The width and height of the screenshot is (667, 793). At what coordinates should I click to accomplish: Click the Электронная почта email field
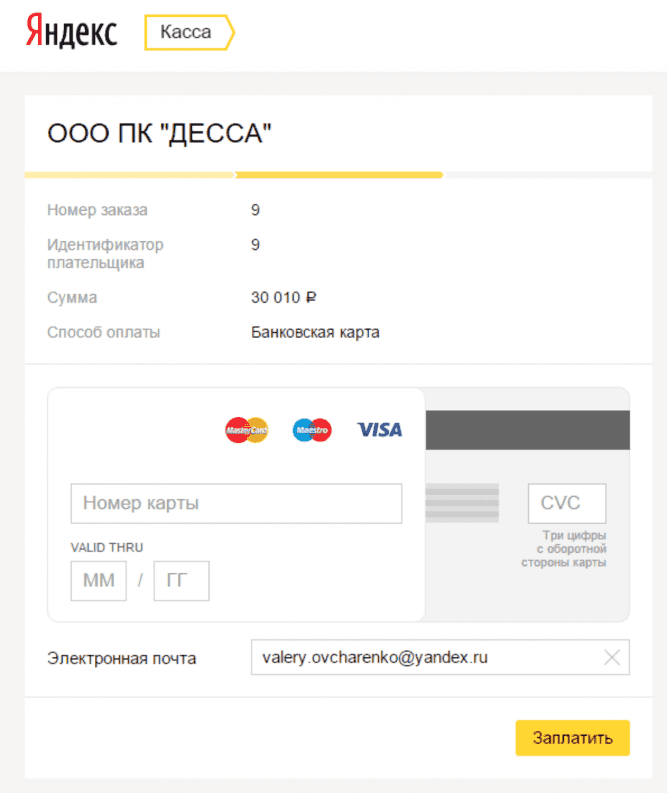click(440, 657)
